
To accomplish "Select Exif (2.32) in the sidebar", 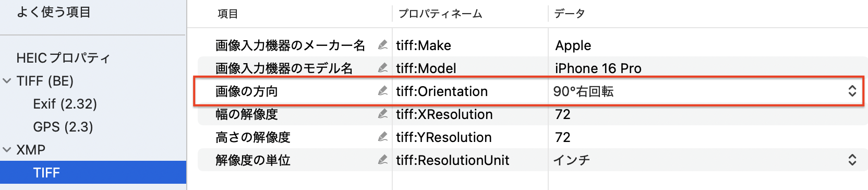I will click(65, 104).
